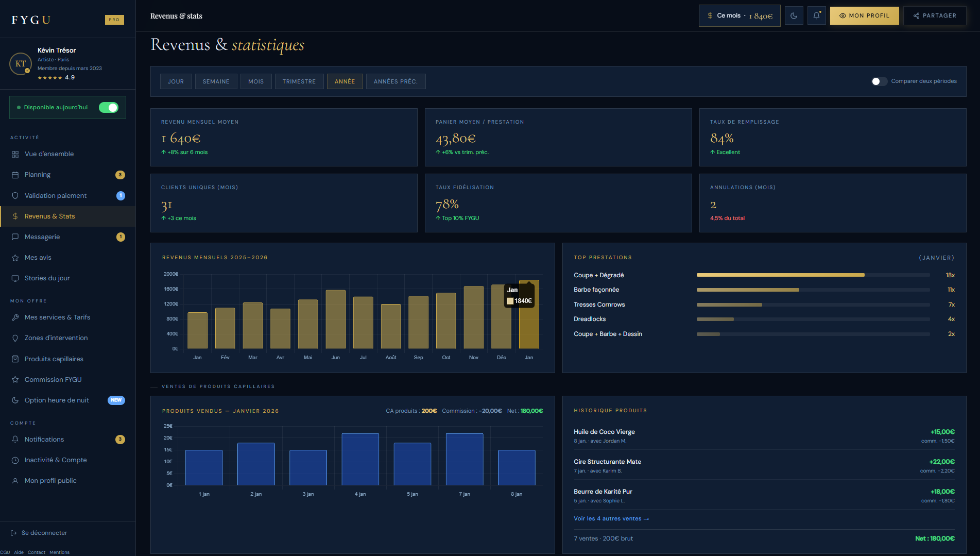Enable Comparer deux périodes switch
980x556 pixels.
tap(879, 81)
